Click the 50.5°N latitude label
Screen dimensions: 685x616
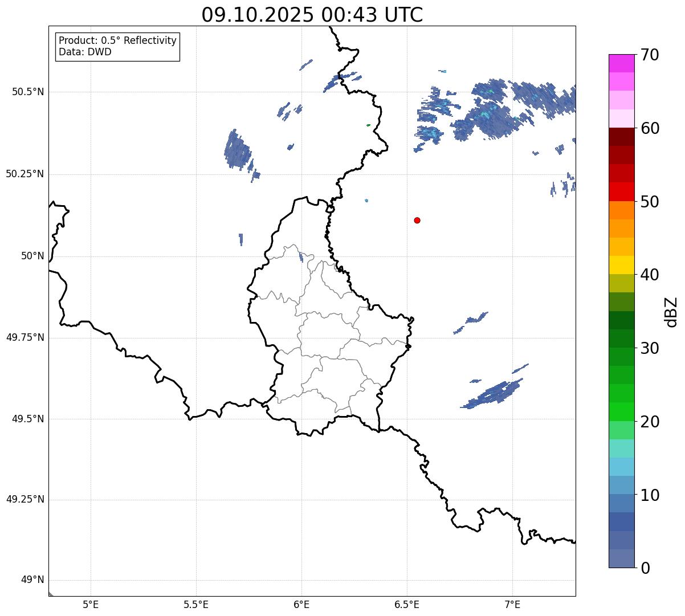click(28, 92)
